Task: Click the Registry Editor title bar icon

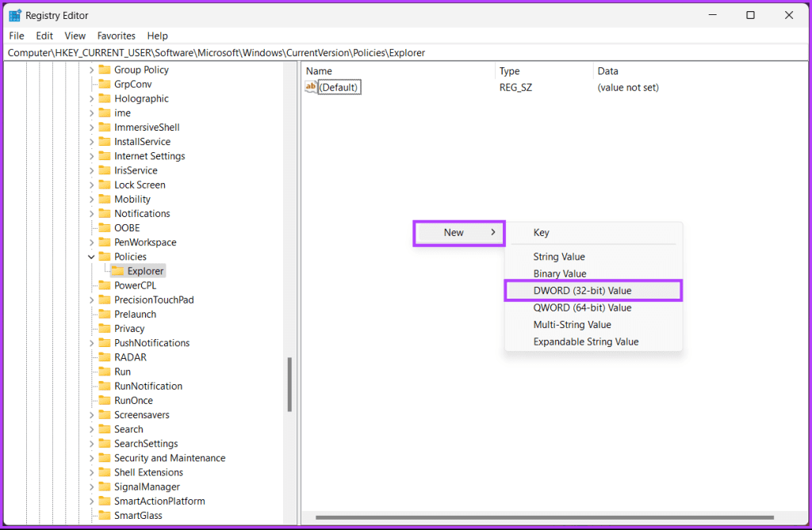Action: pyautogui.click(x=13, y=14)
